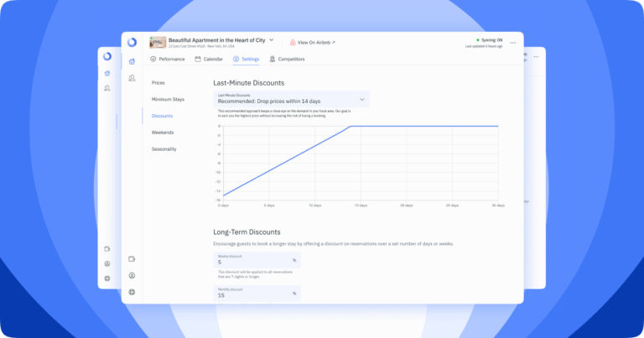Click the listing photo thumbnail

tap(158, 42)
